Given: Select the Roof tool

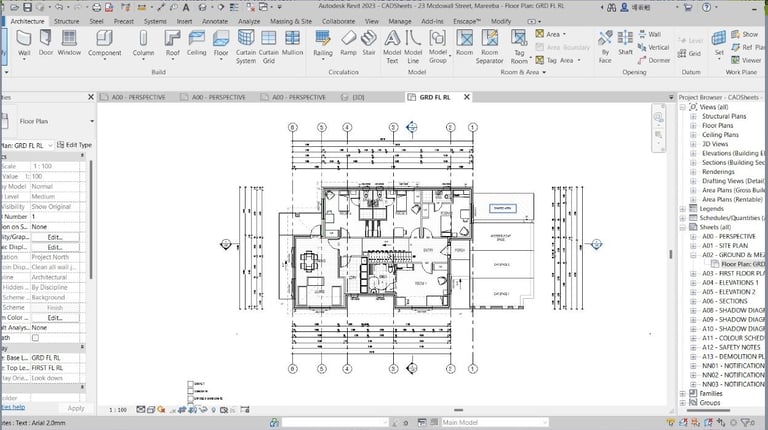Looking at the screenshot, I should point(172,44).
